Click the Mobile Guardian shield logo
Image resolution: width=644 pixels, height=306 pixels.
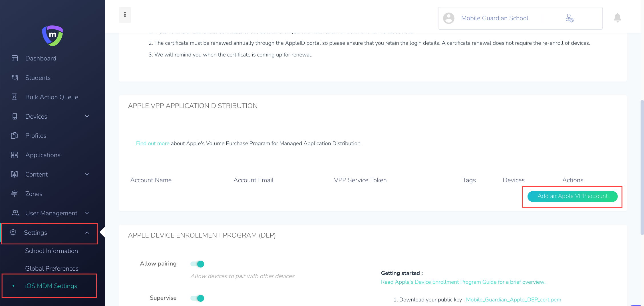[53, 36]
